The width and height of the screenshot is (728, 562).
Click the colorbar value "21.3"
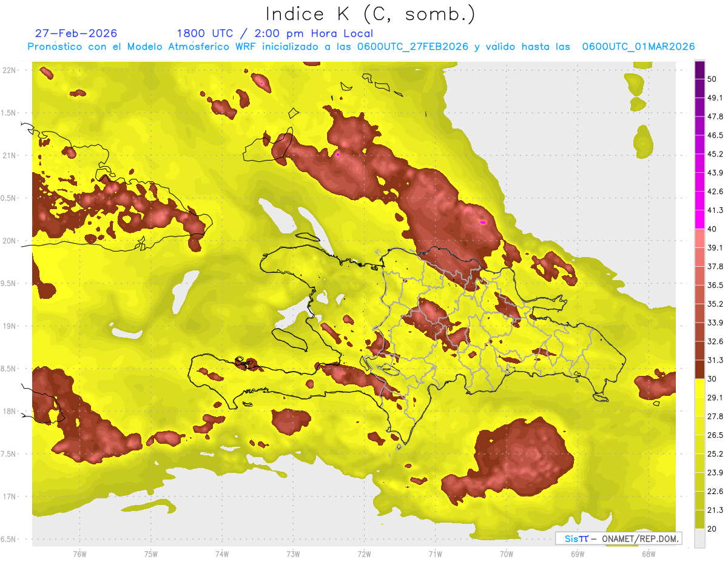(x=715, y=510)
